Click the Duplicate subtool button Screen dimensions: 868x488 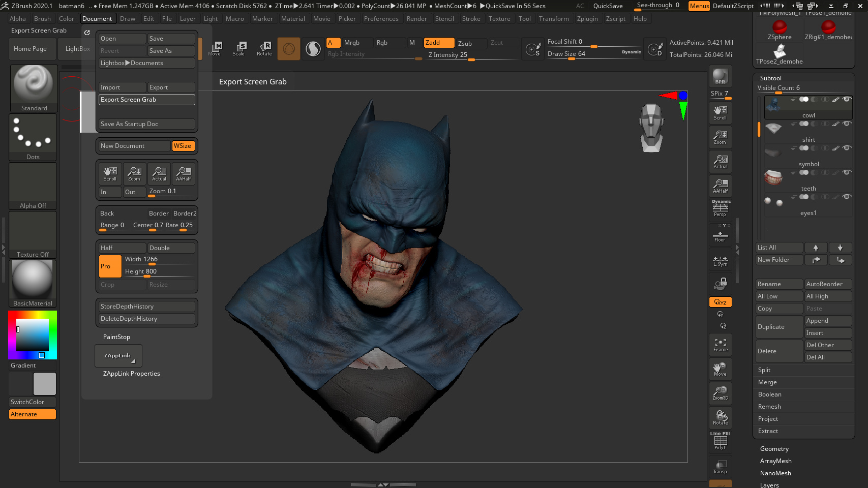point(779,327)
